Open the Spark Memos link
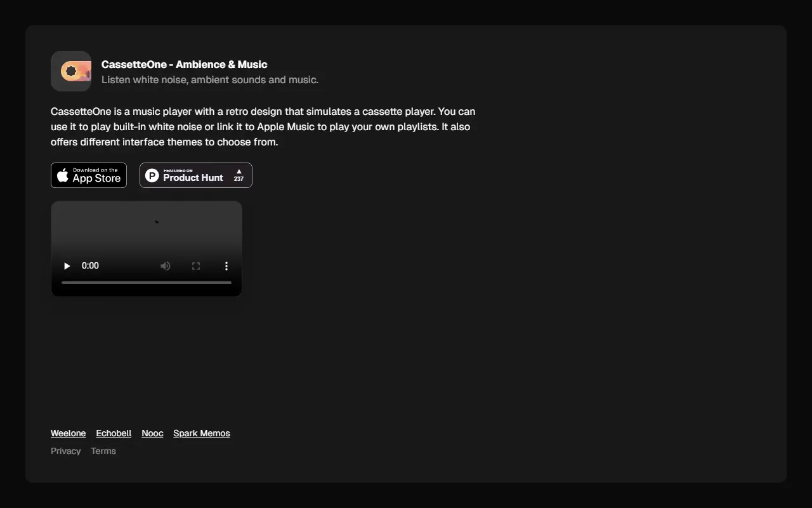This screenshot has height=508, width=812. click(202, 433)
